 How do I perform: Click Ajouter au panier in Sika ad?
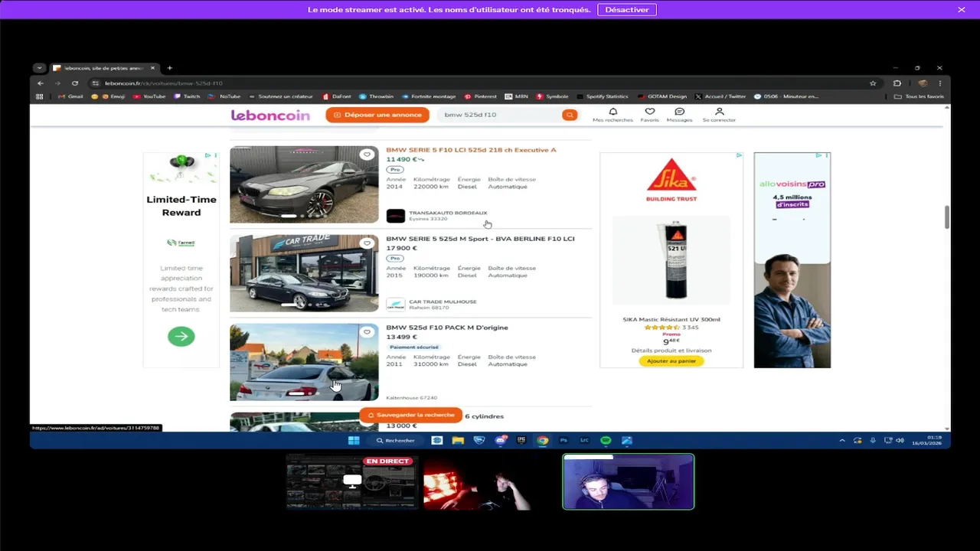pyautogui.click(x=671, y=360)
